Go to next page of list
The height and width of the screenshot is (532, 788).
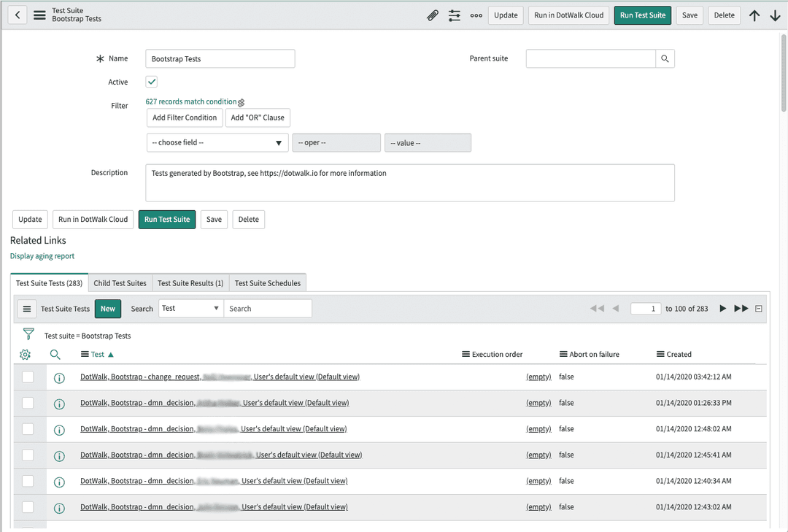722,308
